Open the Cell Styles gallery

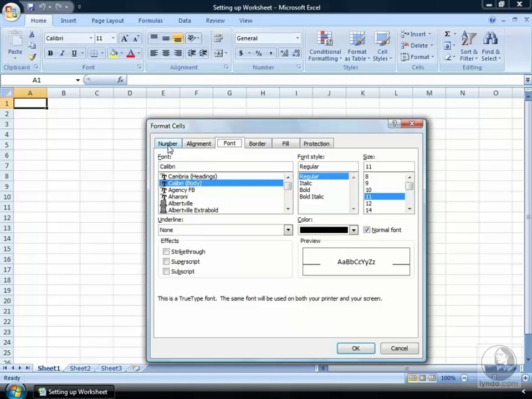(x=382, y=47)
